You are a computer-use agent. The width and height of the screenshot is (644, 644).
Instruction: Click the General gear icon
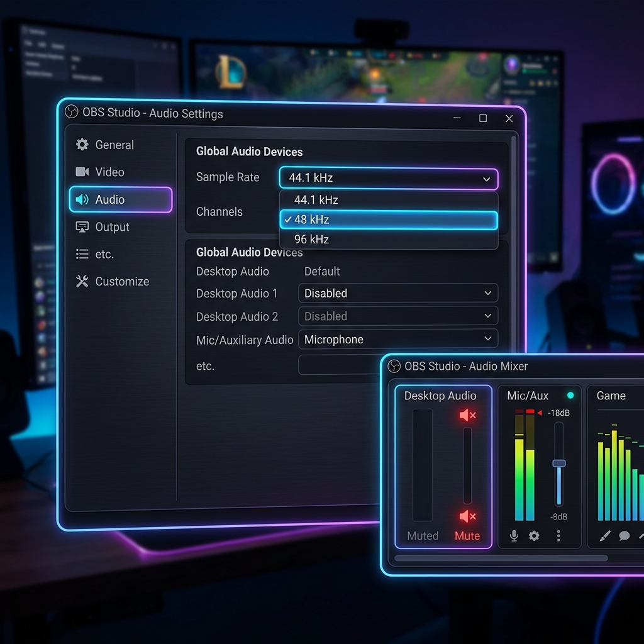[x=82, y=145]
